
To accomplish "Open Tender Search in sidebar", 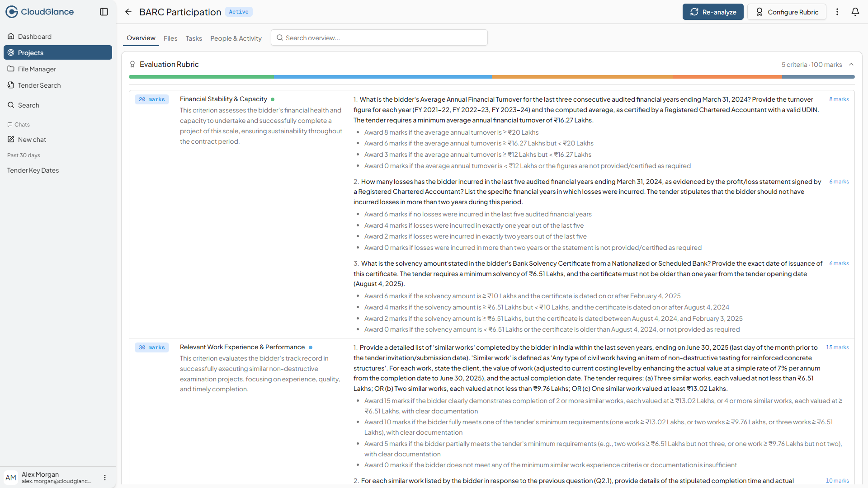I will tap(39, 85).
